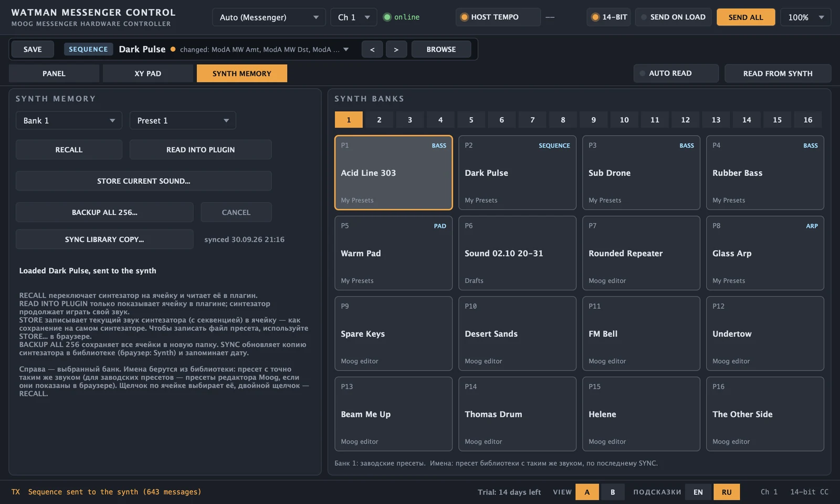Expand the changed parameters list arrow

tap(346, 49)
